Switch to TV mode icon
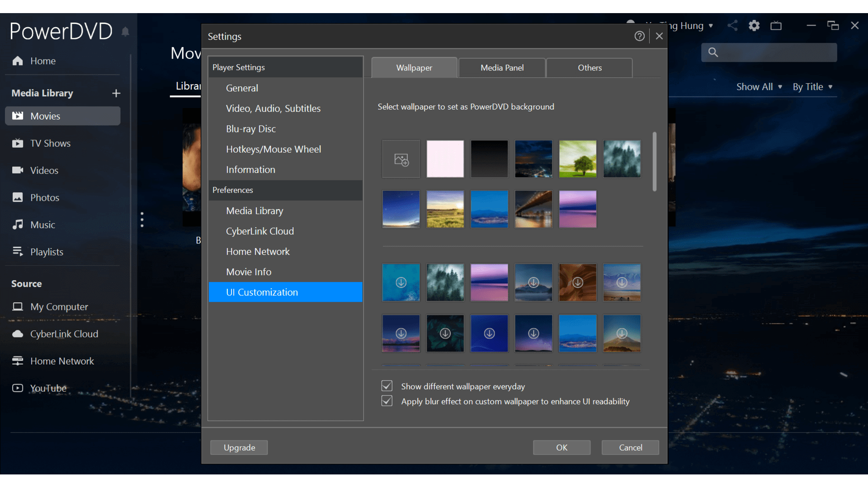 pyautogui.click(x=776, y=26)
